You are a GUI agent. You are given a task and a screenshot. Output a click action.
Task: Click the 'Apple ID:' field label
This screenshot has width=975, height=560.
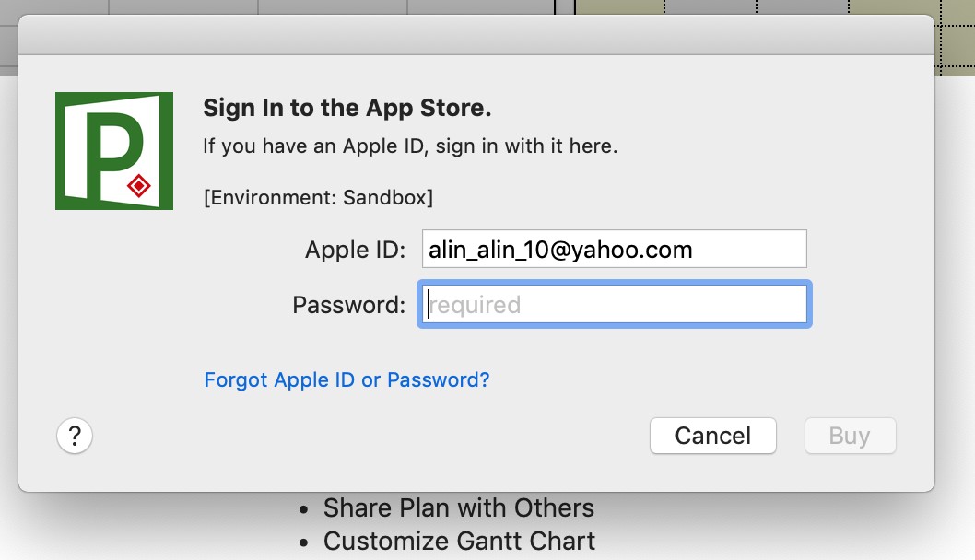point(355,250)
